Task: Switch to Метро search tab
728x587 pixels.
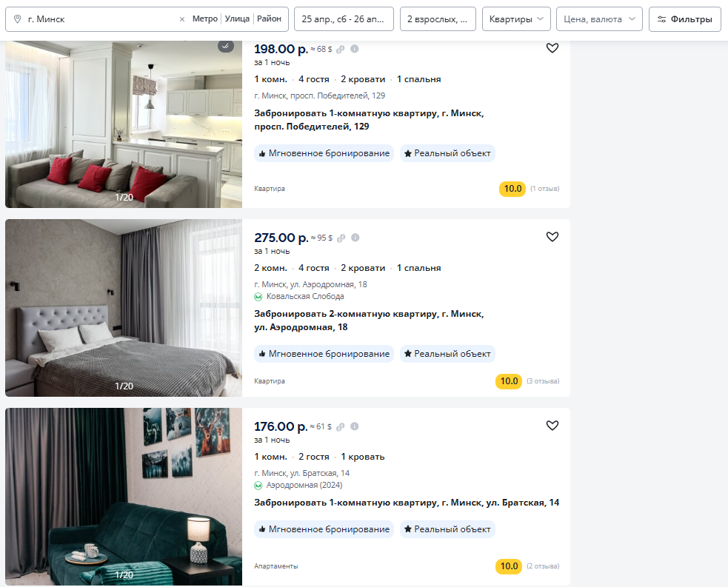Action: [x=204, y=19]
